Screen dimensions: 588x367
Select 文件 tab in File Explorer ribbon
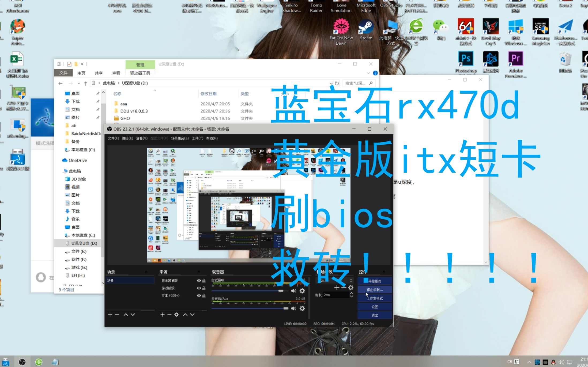pyautogui.click(x=63, y=73)
